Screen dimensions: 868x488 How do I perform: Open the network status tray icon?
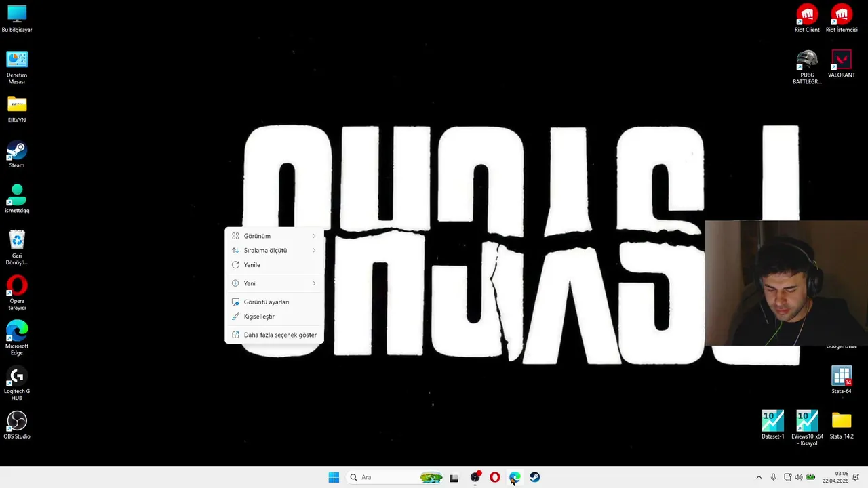click(787, 477)
